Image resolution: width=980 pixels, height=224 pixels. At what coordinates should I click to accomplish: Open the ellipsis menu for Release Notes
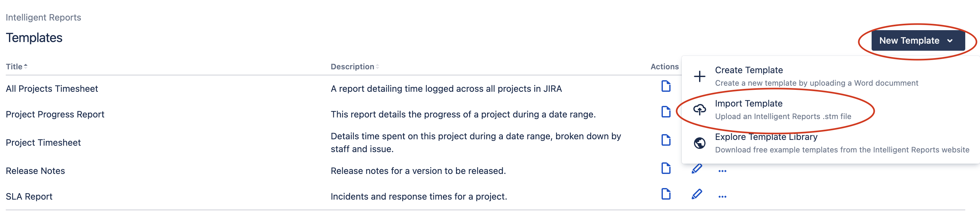coord(722,170)
